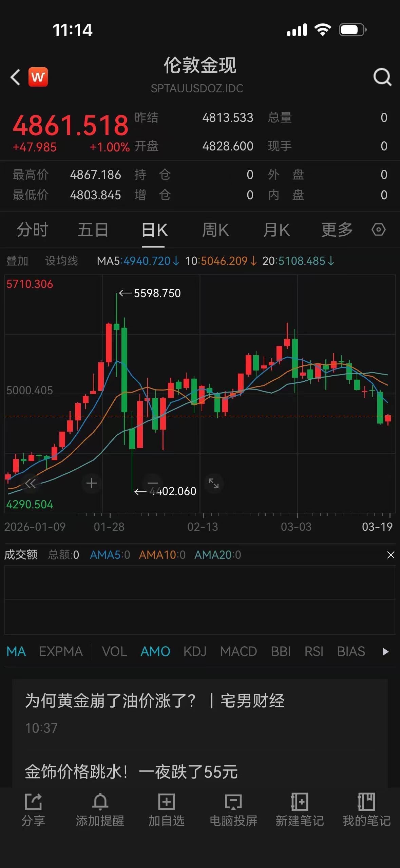Switch to 分时 intraday tab

pyautogui.click(x=33, y=230)
